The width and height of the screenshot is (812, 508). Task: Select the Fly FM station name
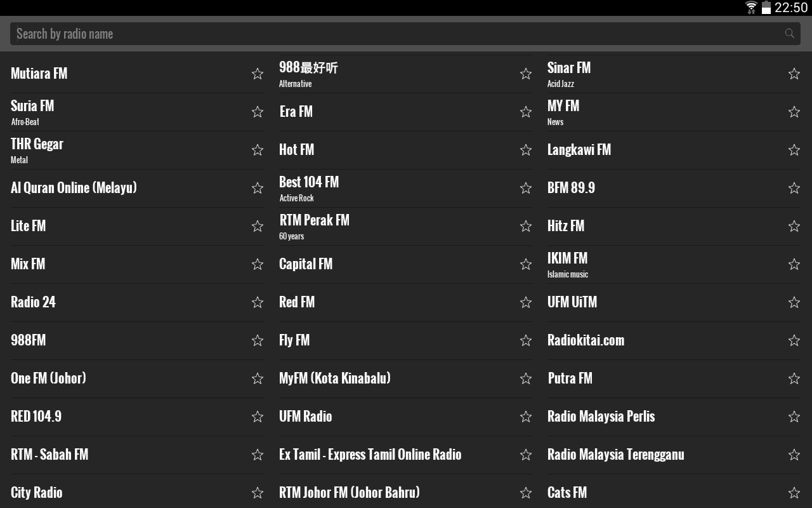point(294,340)
